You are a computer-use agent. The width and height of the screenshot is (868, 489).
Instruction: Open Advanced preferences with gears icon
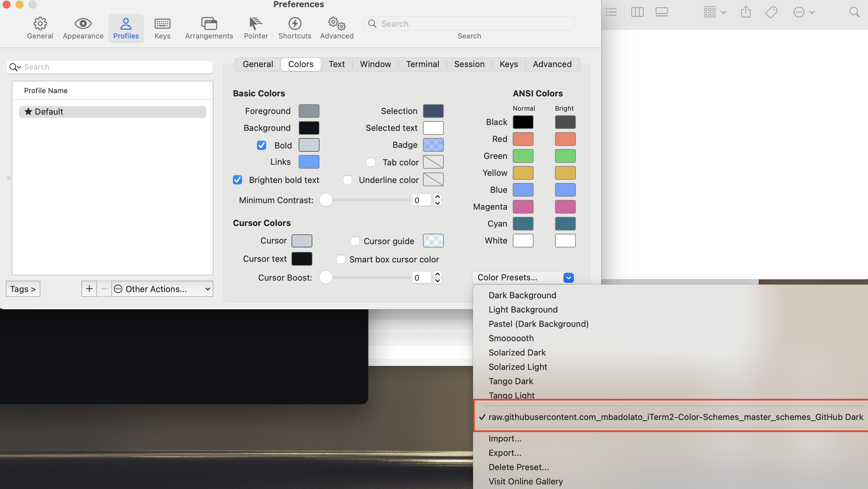(337, 28)
